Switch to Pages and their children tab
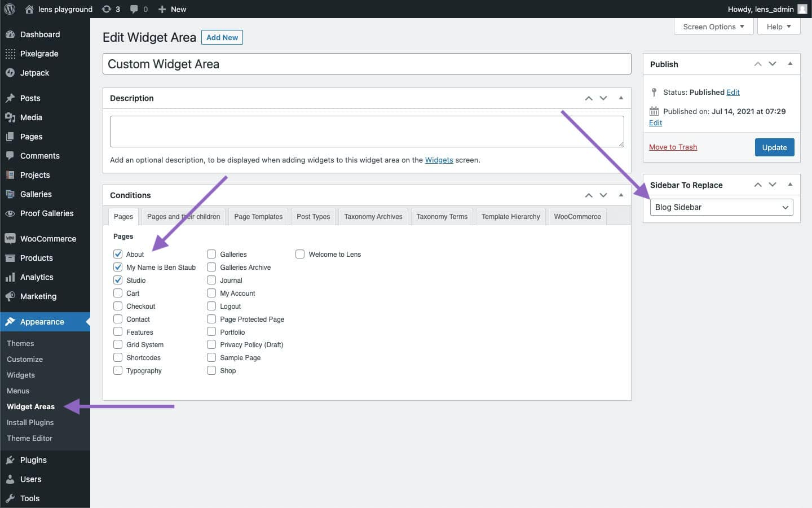Screen dimensions: 812x508 pyautogui.click(x=183, y=217)
